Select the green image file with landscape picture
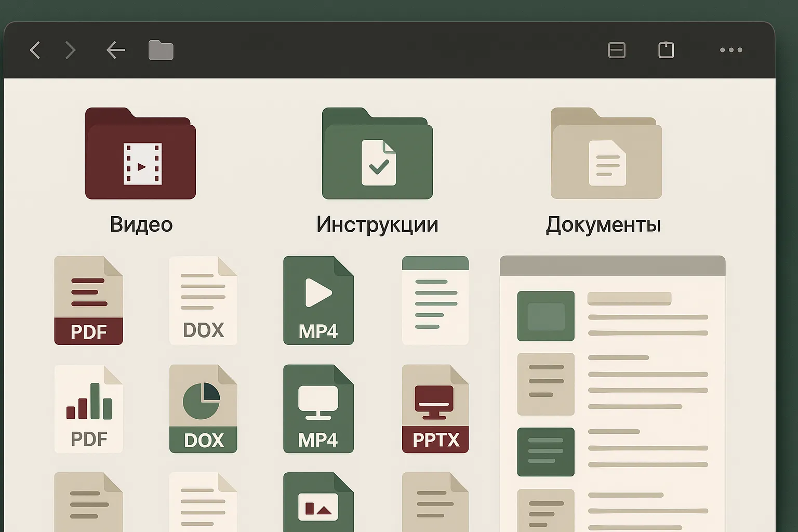798x532 pixels. pyautogui.click(x=318, y=502)
